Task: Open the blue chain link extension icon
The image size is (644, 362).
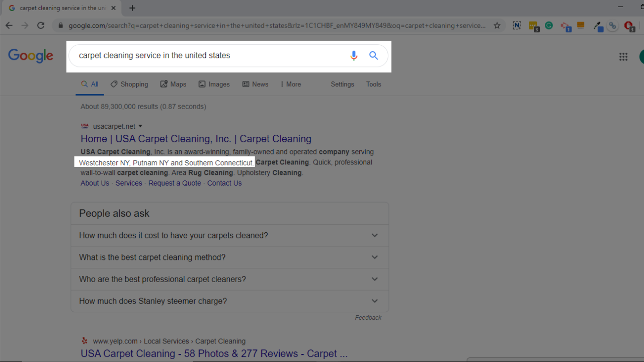Action: 612,26
